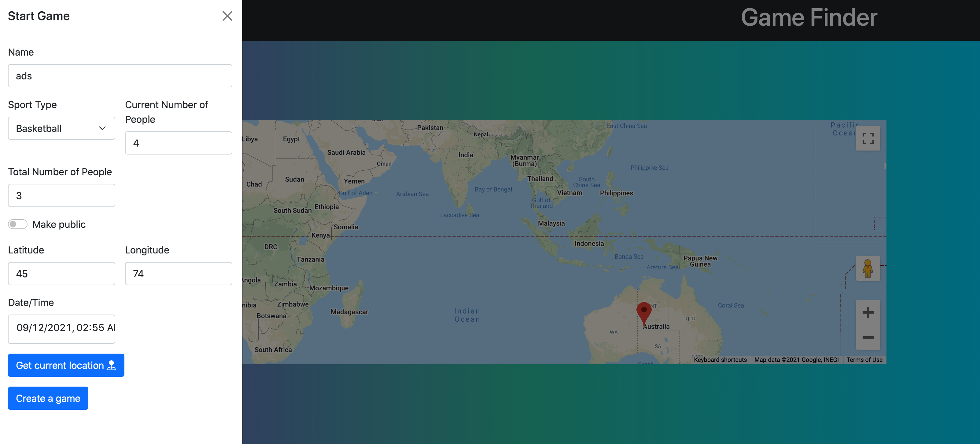Click the Current Number of People field
This screenshot has width=980, height=444.
tap(179, 143)
